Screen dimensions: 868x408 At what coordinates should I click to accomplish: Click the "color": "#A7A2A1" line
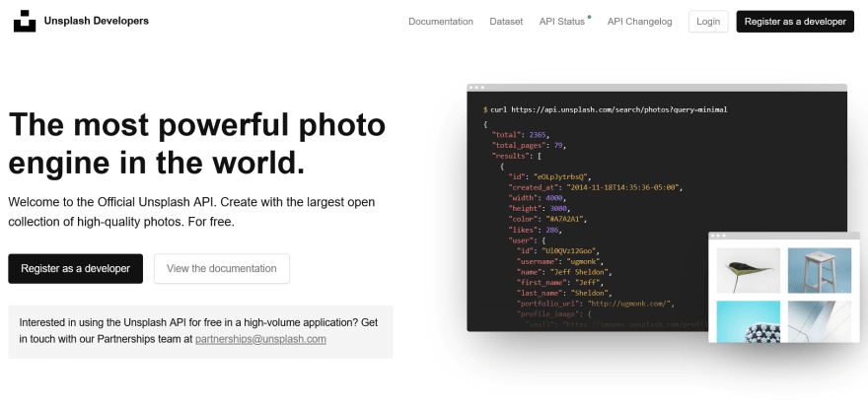[x=547, y=219]
